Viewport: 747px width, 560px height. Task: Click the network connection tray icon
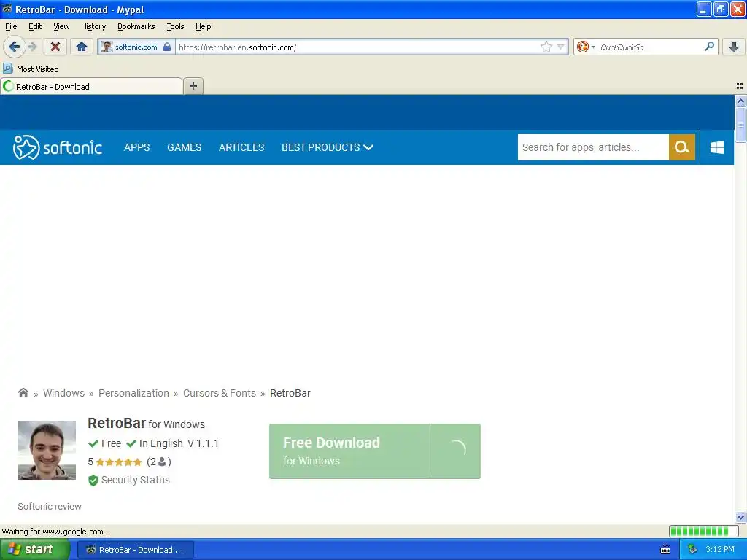coord(692,550)
